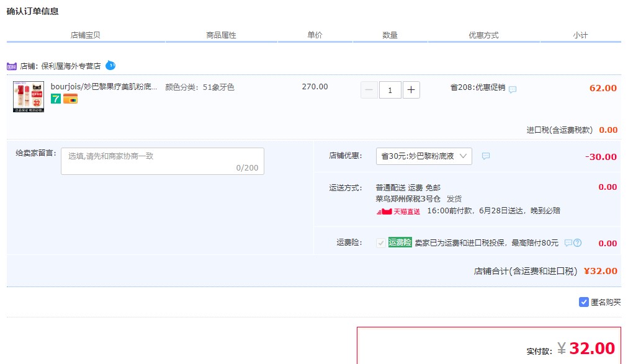Viewport: 628px width, 364px height.
Task: Click the 普通配送 运费 免邮 shipping text
Action: point(408,188)
